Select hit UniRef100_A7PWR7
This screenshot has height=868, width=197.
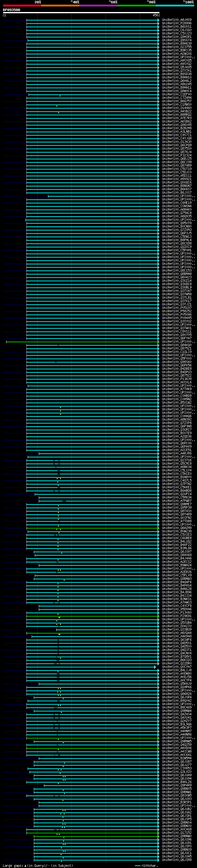coord(177,501)
